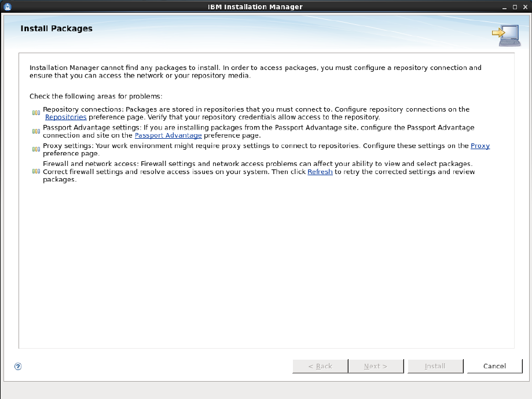Minimize the IBM Installation Manager window
Screen dimensions: 532x399
(x=505, y=7)
